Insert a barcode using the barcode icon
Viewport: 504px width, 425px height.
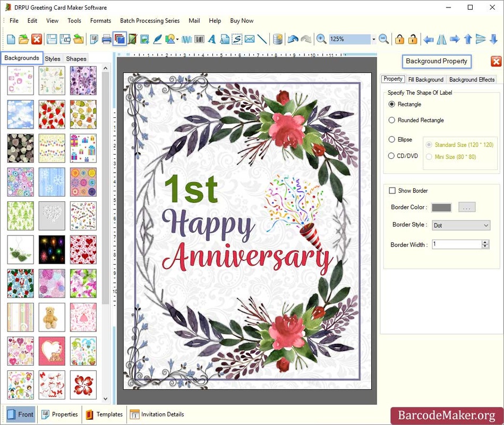coord(199,39)
